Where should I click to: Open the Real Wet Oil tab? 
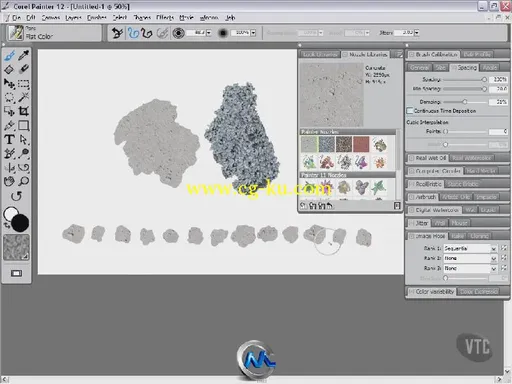tap(428, 158)
